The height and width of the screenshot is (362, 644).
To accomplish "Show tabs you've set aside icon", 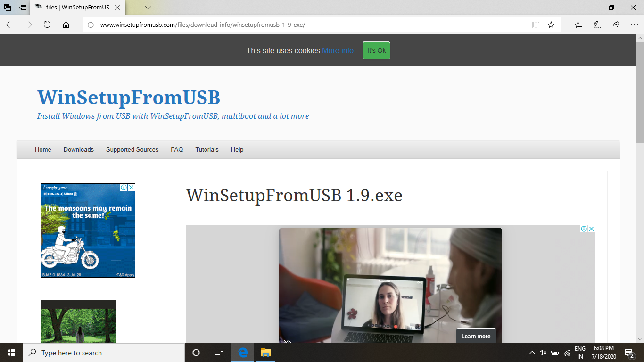I will pyautogui.click(x=8, y=8).
